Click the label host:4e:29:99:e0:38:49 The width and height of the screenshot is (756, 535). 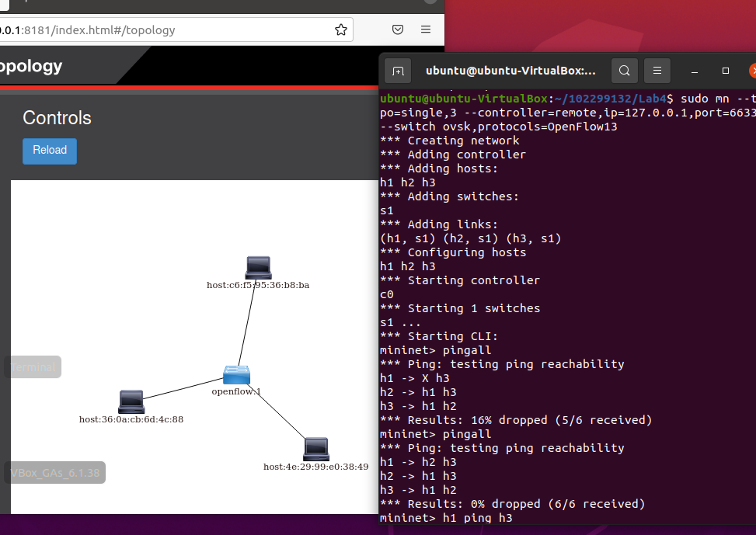[x=315, y=467]
